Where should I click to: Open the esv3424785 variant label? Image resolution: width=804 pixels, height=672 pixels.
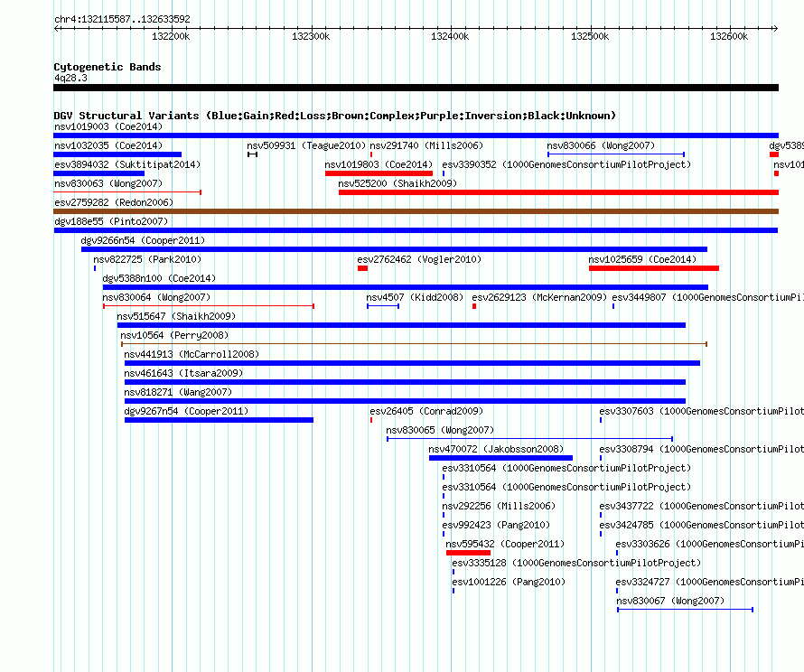click(701, 525)
